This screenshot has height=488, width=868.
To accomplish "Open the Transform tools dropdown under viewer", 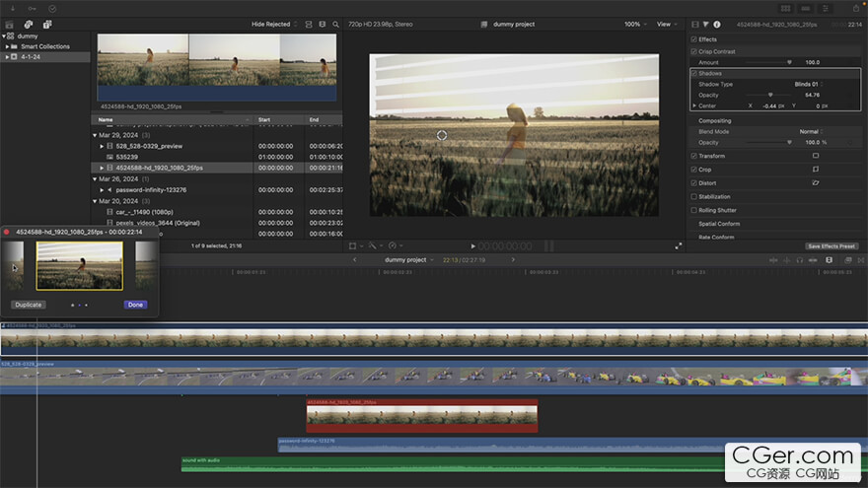I will click(x=356, y=245).
